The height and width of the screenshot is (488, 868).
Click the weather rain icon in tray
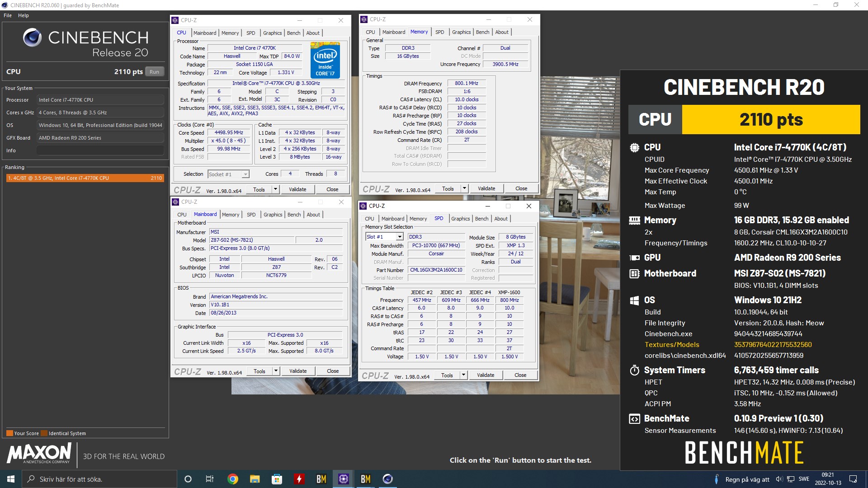716,479
